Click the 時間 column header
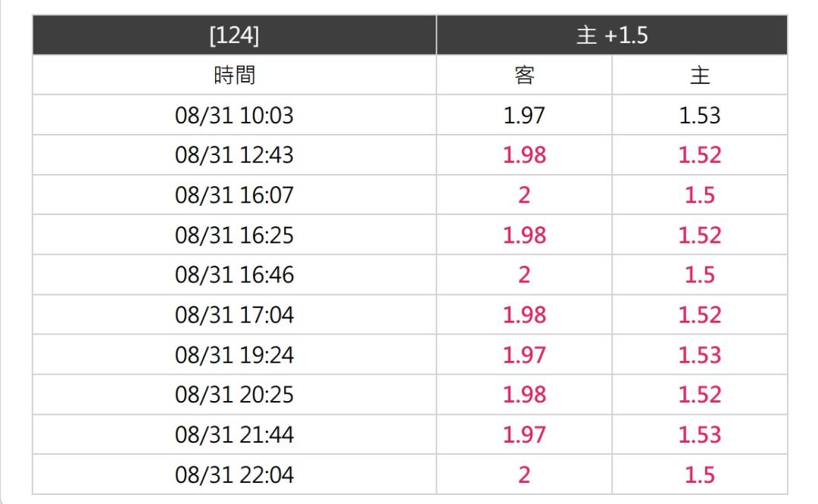The width and height of the screenshot is (818, 504). (x=234, y=75)
